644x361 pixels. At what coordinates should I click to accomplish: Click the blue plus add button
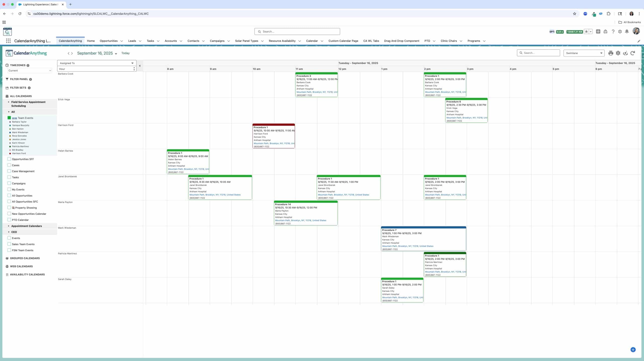tap(633, 350)
